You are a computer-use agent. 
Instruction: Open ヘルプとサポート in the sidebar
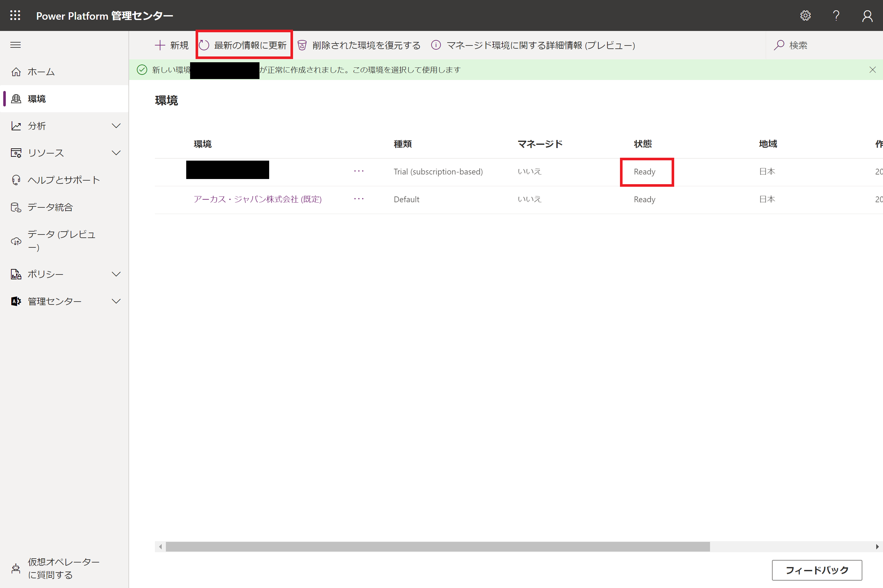64,180
